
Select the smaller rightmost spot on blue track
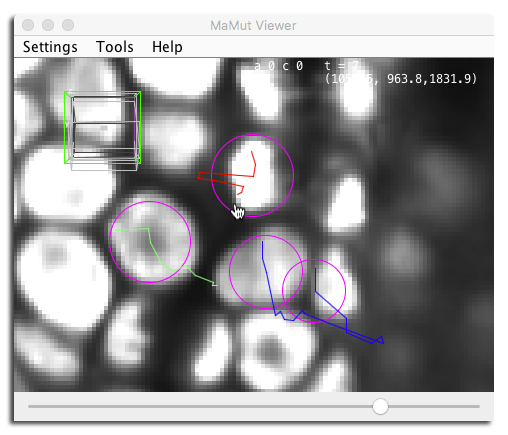314,291
